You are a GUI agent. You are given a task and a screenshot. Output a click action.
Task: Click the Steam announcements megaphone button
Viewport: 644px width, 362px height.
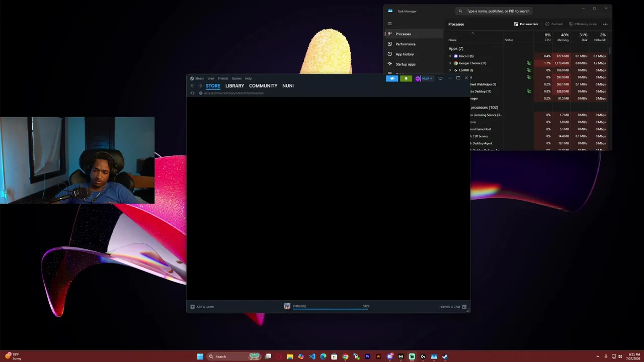coord(392,78)
